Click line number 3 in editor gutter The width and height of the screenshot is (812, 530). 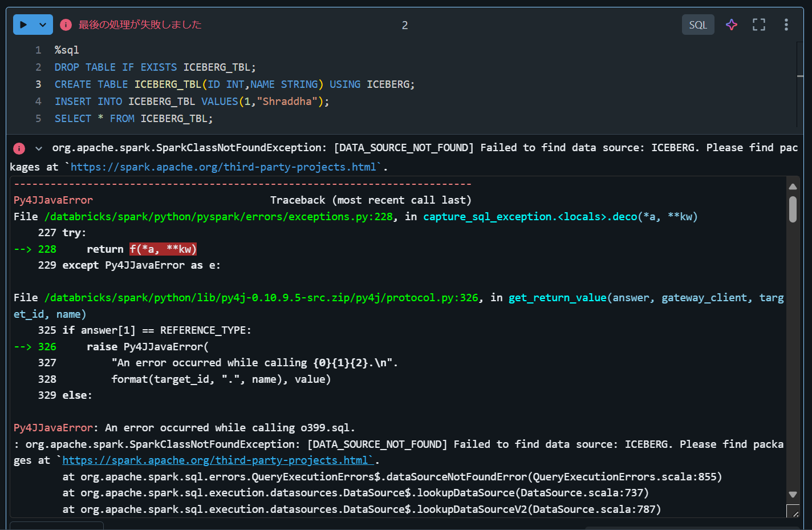coord(38,84)
